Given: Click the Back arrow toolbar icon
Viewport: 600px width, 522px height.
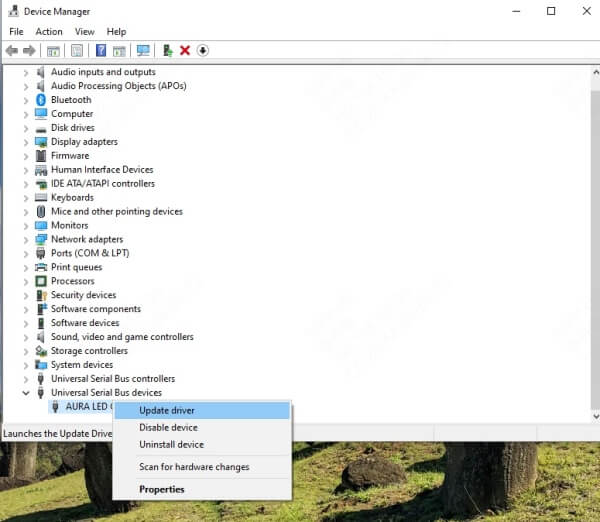Looking at the screenshot, I should 11,51.
